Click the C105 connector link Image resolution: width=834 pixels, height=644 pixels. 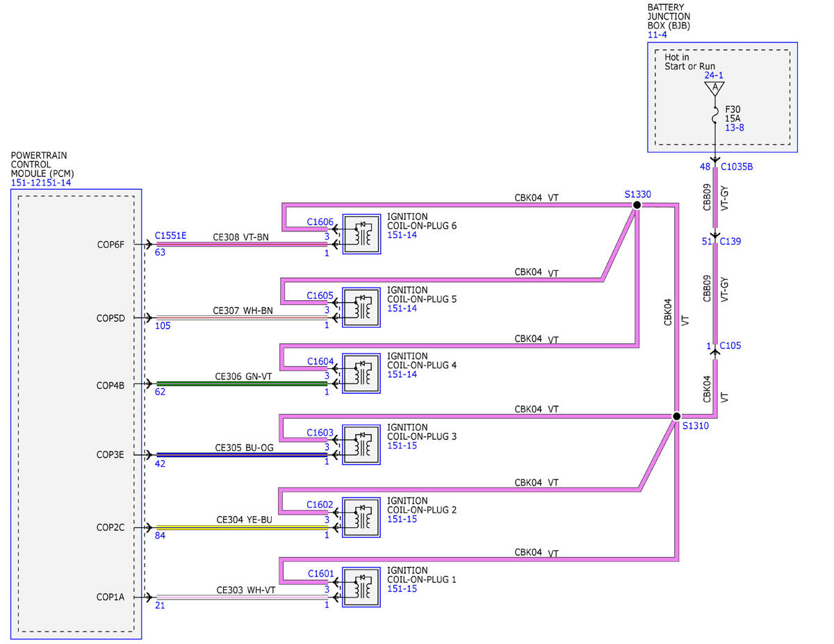(730, 345)
